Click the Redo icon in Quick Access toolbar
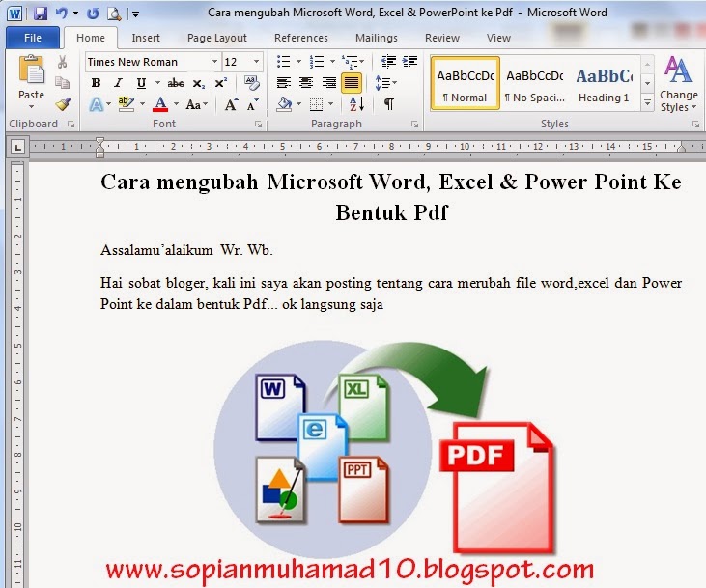The height and width of the screenshot is (588, 706). click(x=93, y=14)
